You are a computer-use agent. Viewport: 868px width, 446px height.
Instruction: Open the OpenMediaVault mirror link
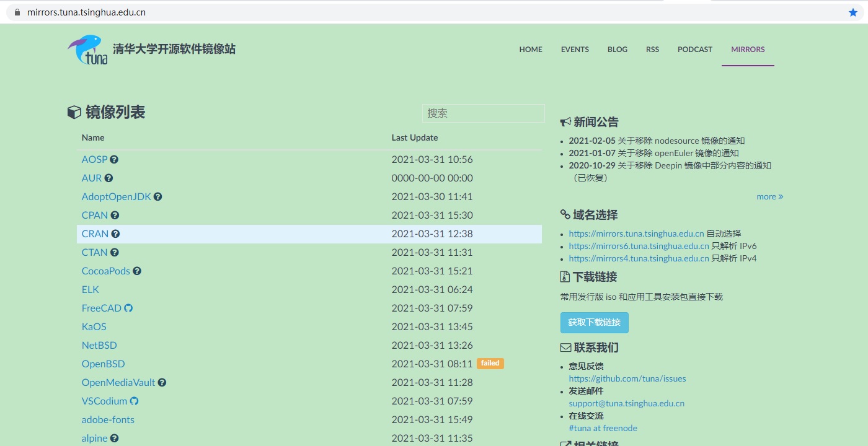[x=118, y=382]
